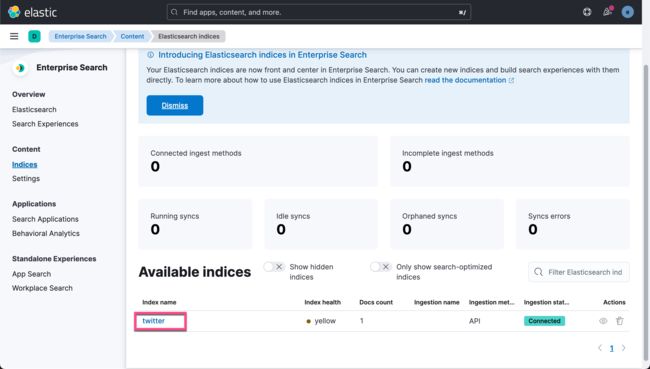Go to the previous page arrow
The image size is (650, 369).
pyautogui.click(x=600, y=348)
